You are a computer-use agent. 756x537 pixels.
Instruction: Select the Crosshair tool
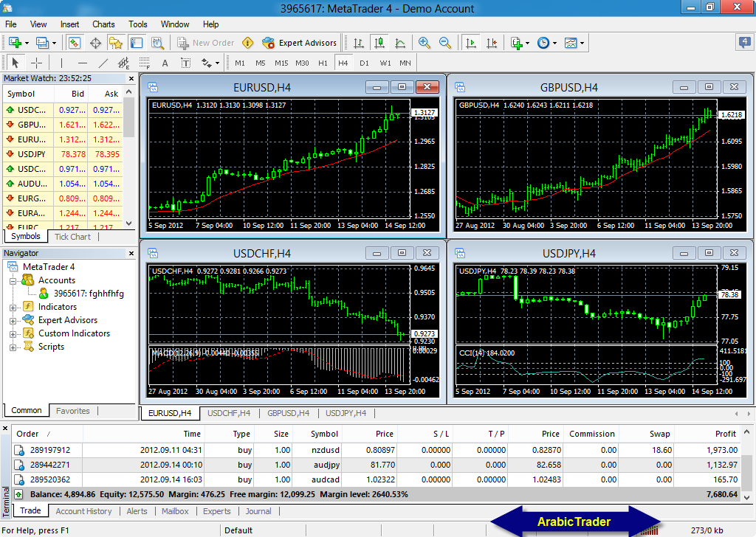36,63
